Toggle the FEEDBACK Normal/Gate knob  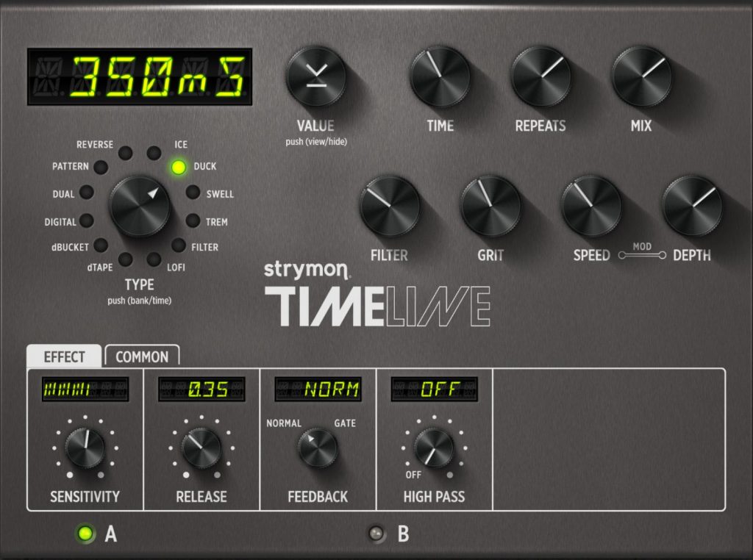point(318,448)
